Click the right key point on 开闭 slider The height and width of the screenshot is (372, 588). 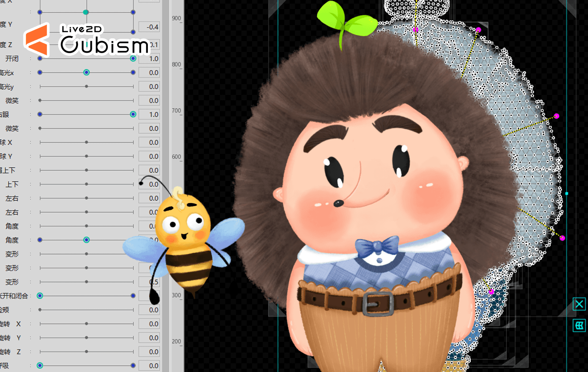133,58
